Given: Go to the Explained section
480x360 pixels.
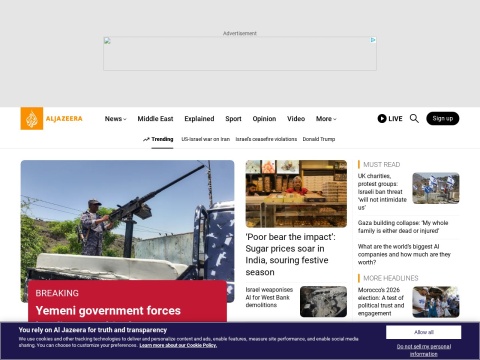Looking at the screenshot, I should point(199,119).
